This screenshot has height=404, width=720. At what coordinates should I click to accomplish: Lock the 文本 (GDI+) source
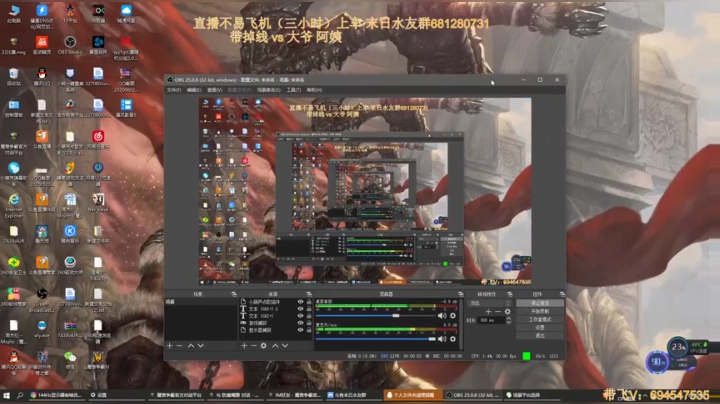point(309,316)
